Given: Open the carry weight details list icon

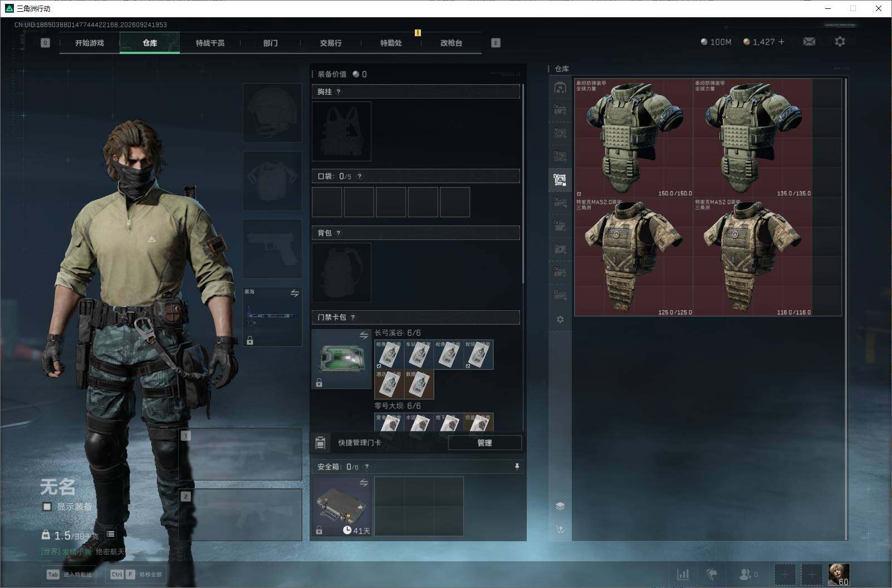Looking at the screenshot, I should pos(111,535).
